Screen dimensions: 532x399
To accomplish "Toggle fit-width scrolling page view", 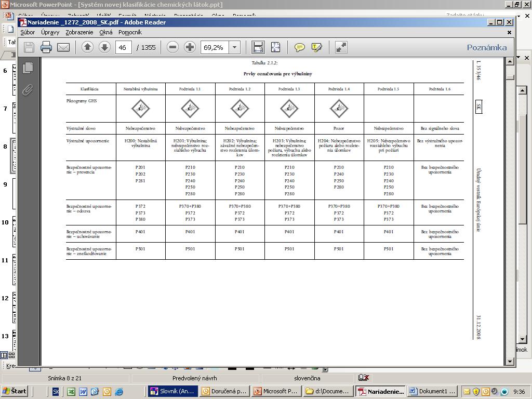I will point(258,47).
